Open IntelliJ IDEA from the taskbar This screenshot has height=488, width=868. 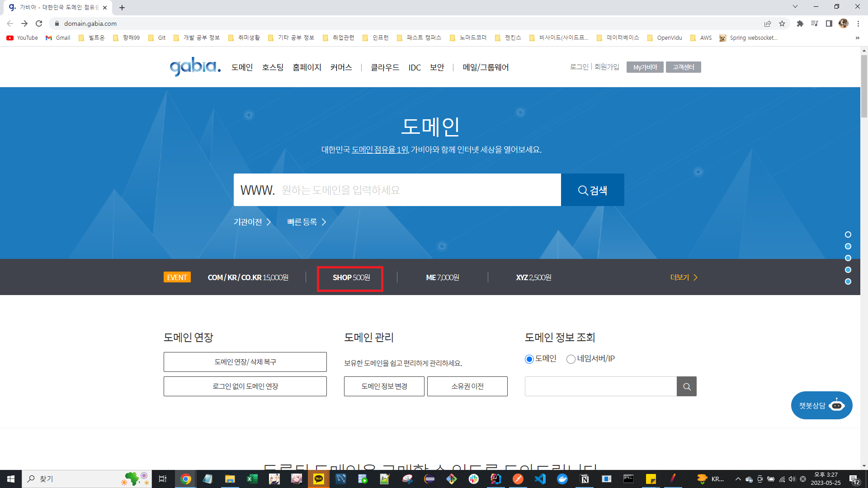tap(496, 479)
